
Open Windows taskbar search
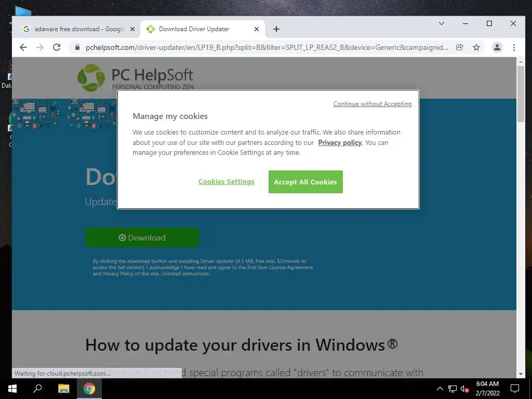tap(37, 389)
